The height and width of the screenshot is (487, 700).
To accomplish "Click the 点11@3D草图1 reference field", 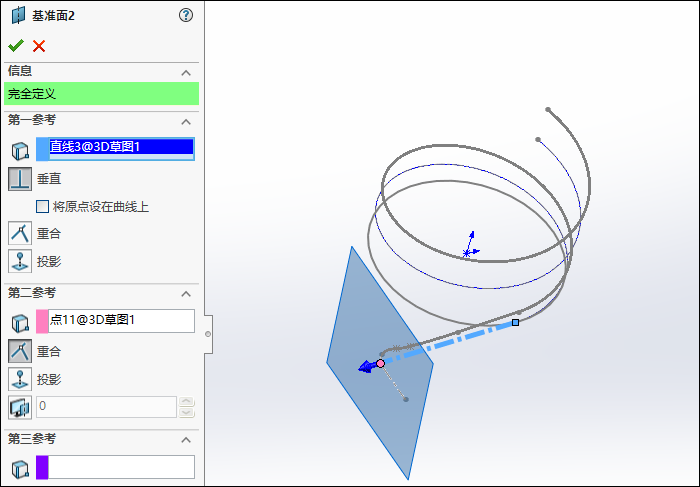I will tap(121, 320).
